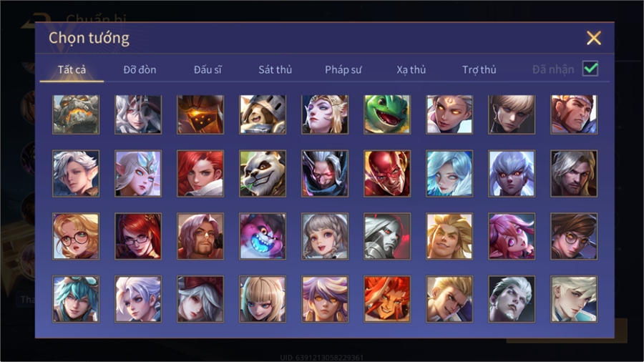This screenshot has height=362, width=644.
Task: Select the orange fiery-maned beast hero
Action: 387,299
